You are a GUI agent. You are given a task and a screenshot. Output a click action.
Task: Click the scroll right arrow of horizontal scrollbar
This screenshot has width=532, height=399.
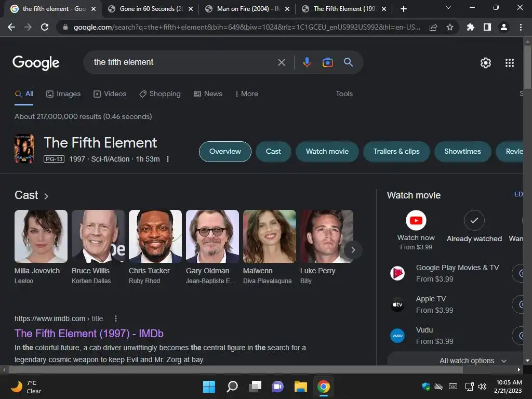click(519, 370)
